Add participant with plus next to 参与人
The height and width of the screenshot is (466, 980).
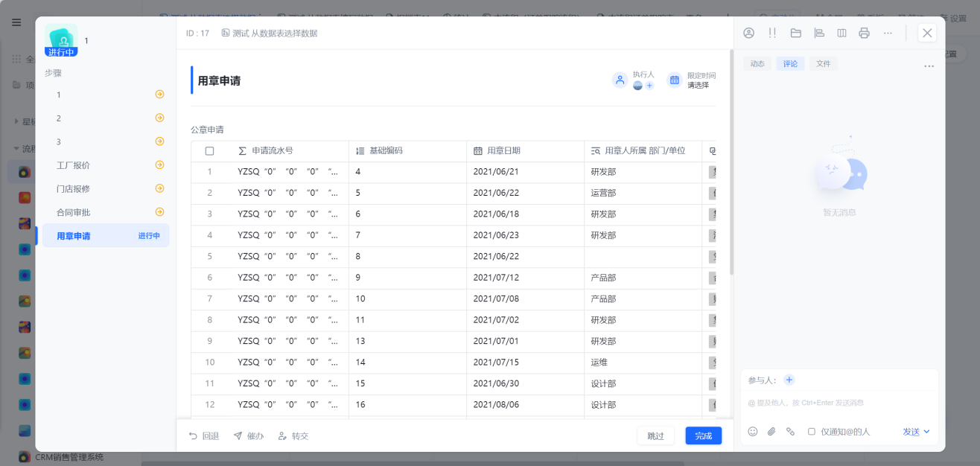pos(789,380)
